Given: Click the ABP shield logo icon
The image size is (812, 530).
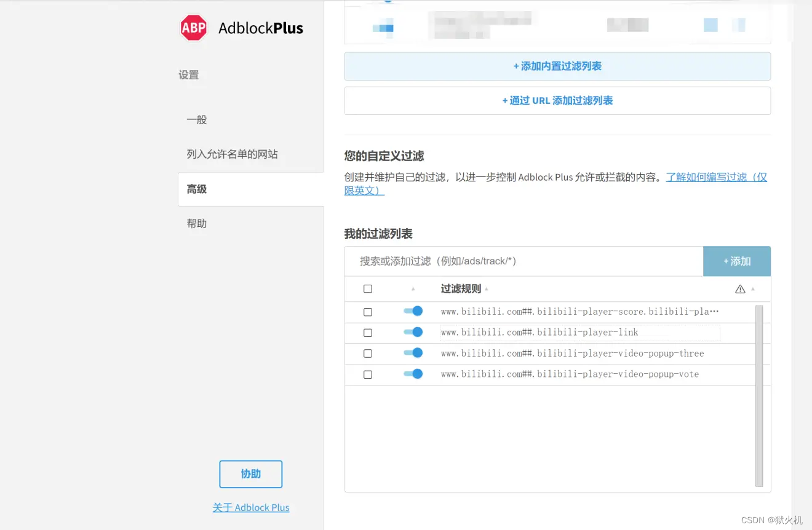Looking at the screenshot, I should pos(193,27).
